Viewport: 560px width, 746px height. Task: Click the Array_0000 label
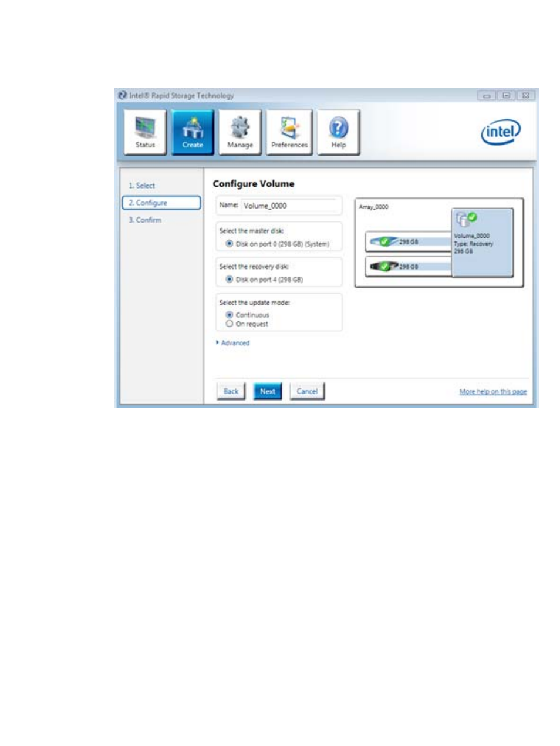click(x=374, y=207)
